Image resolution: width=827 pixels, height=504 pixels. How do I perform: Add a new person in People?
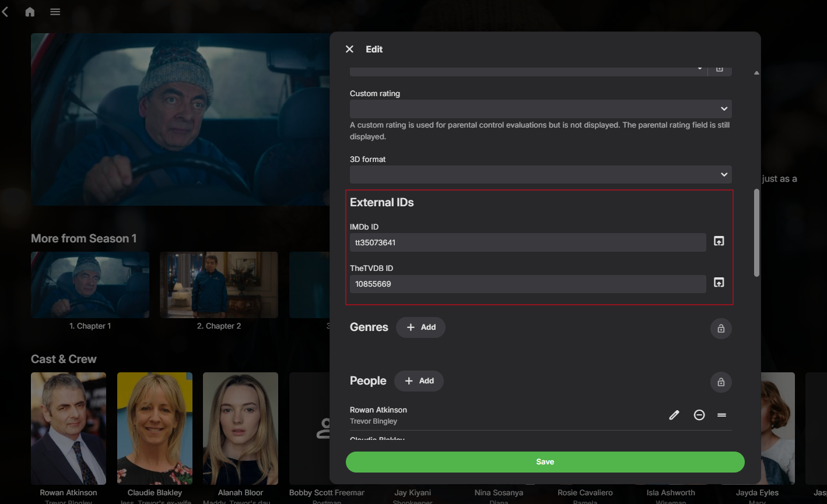419,381
